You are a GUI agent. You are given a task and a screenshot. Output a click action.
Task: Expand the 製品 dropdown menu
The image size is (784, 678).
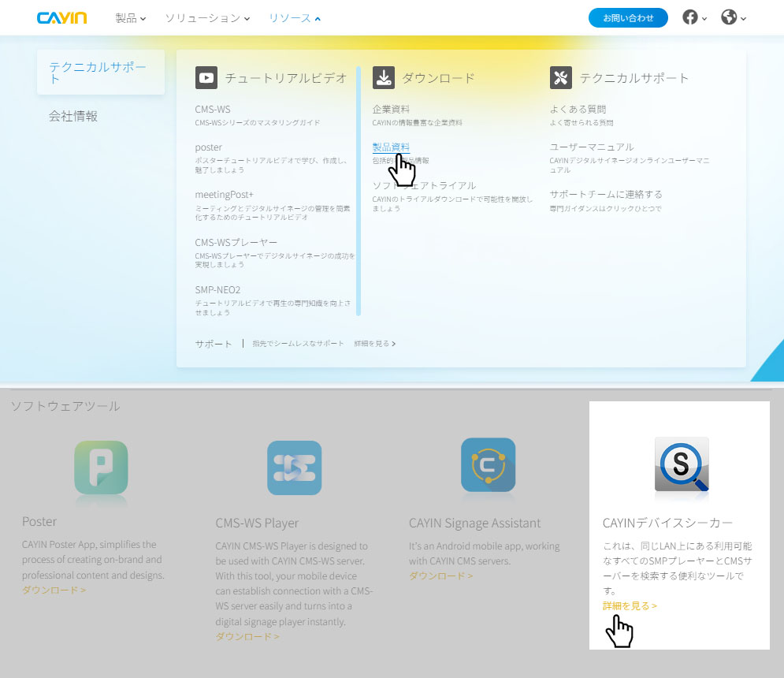131,18
